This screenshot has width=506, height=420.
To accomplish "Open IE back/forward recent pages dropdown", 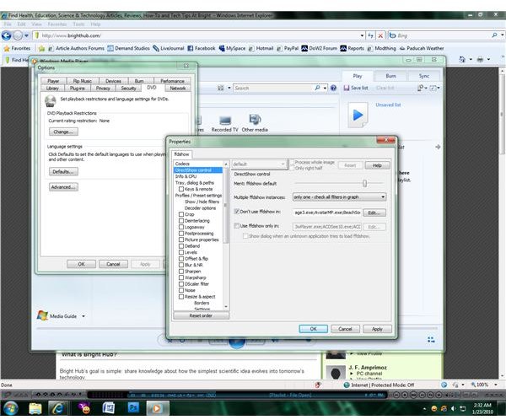I will pos(26,35).
